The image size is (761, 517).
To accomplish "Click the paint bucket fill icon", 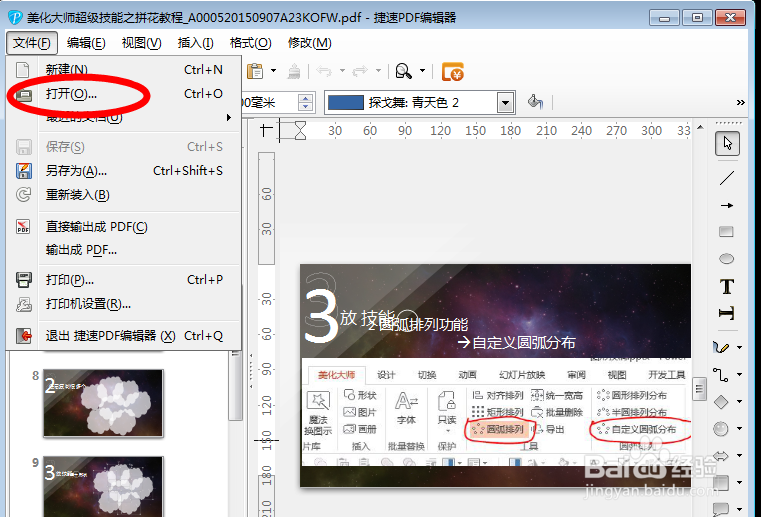I will point(535,102).
